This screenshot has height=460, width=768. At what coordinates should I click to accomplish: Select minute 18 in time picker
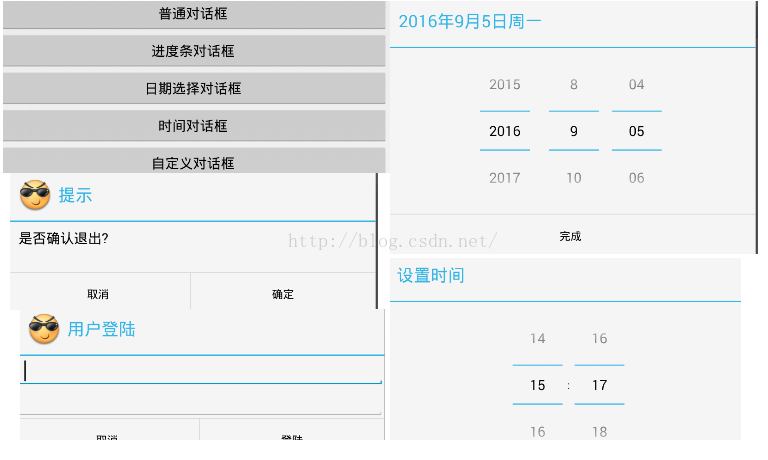pos(600,432)
